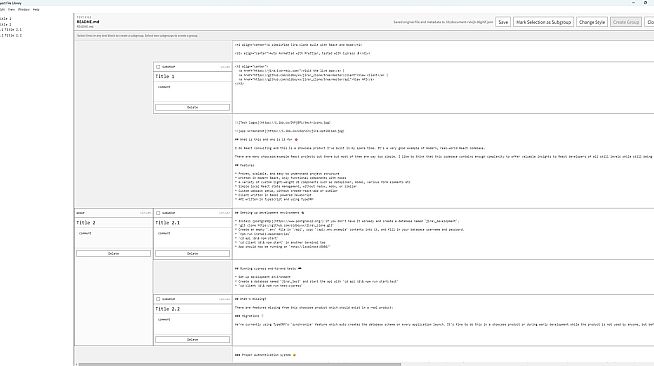Screen dimensions: 654x366
Task: Open the Window menu
Action: pyautogui.click(x=24, y=9)
